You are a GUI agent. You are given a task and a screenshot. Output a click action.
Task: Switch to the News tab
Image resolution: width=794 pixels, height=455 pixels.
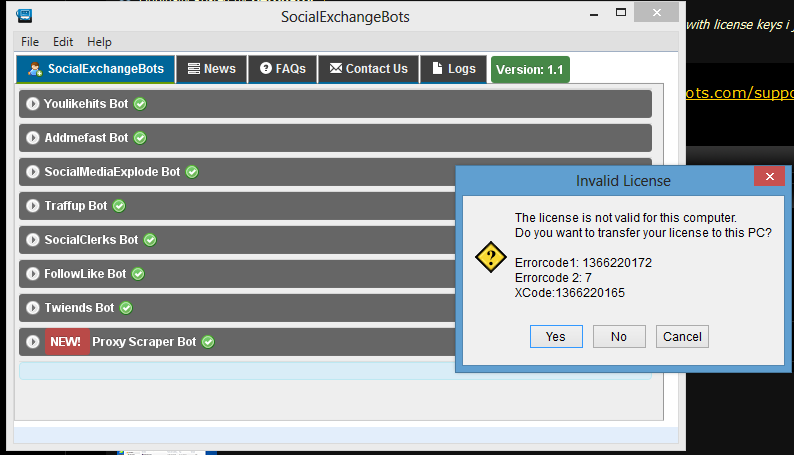tap(212, 69)
